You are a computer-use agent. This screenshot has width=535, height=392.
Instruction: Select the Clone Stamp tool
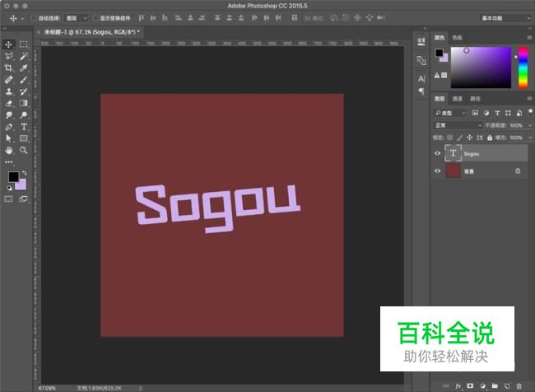(x=9, y=91)
